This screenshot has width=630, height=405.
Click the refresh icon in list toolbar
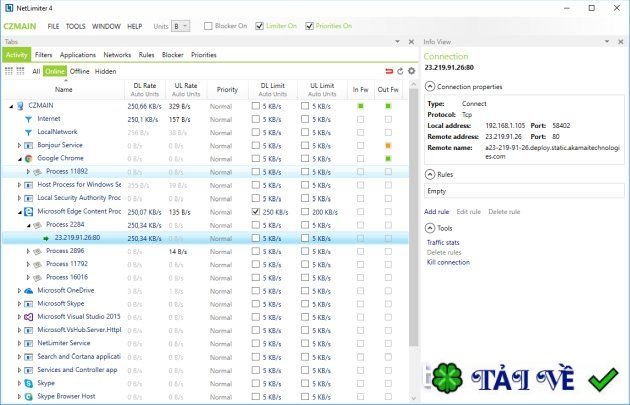pyautogui.click(x=400, y=71)
